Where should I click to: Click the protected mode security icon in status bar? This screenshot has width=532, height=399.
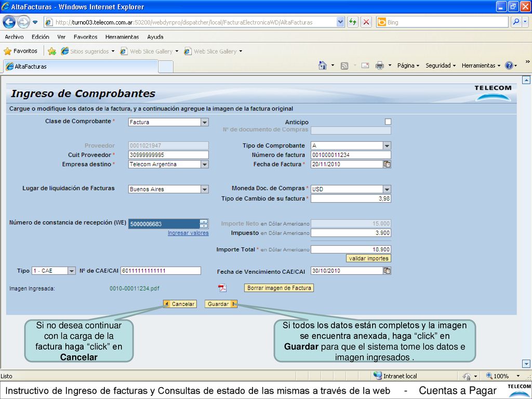click(467, 376)
